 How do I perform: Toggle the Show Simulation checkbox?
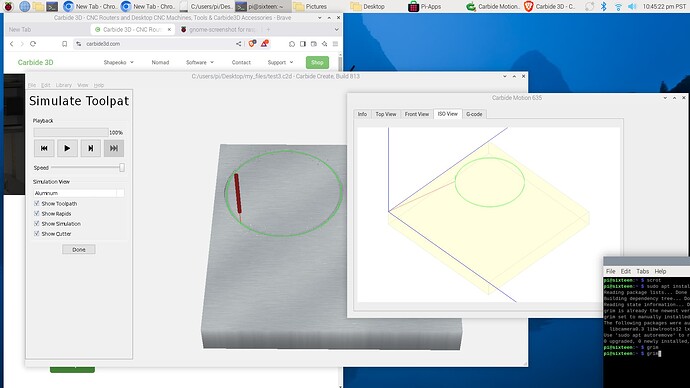tap(37, 223)
